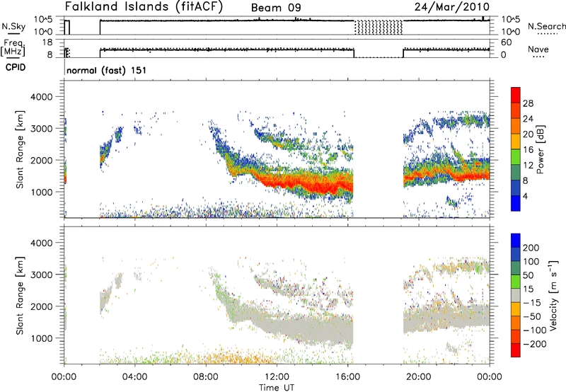Select the '200' label on the velocity colorbar

click(531, 248)
